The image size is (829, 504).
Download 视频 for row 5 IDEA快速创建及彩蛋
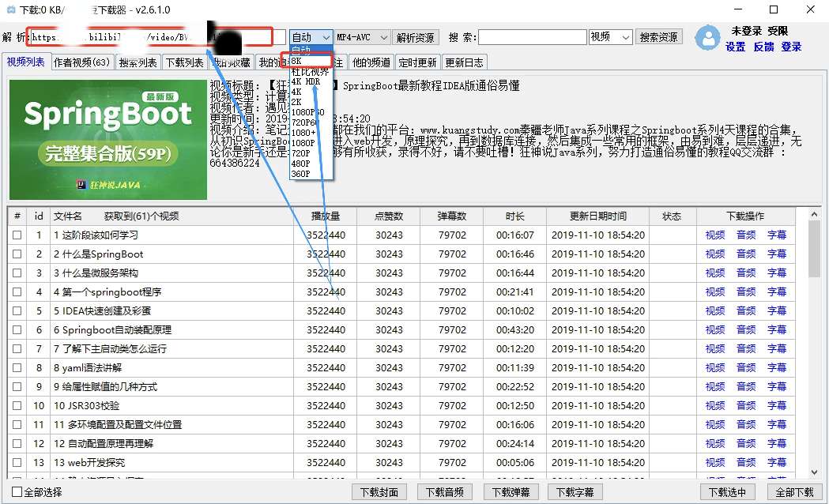tap(714, 311)
